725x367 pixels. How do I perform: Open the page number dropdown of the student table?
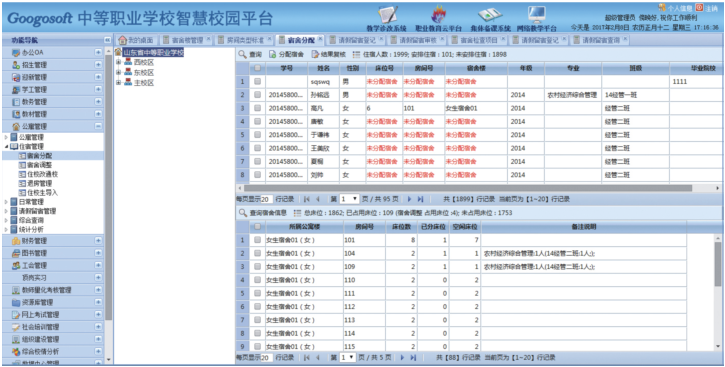tap(349, 199)
